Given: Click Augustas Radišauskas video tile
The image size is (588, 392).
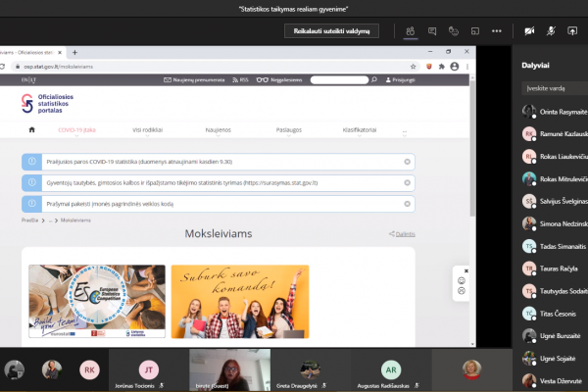Looking at the screenshot, I should point(391,369).
